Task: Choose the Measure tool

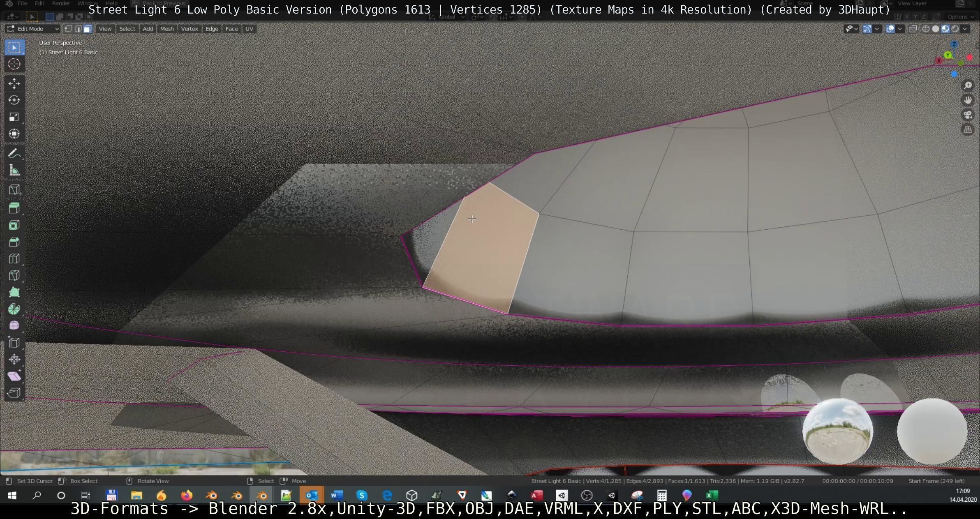Action: click(x=14, y=171)
